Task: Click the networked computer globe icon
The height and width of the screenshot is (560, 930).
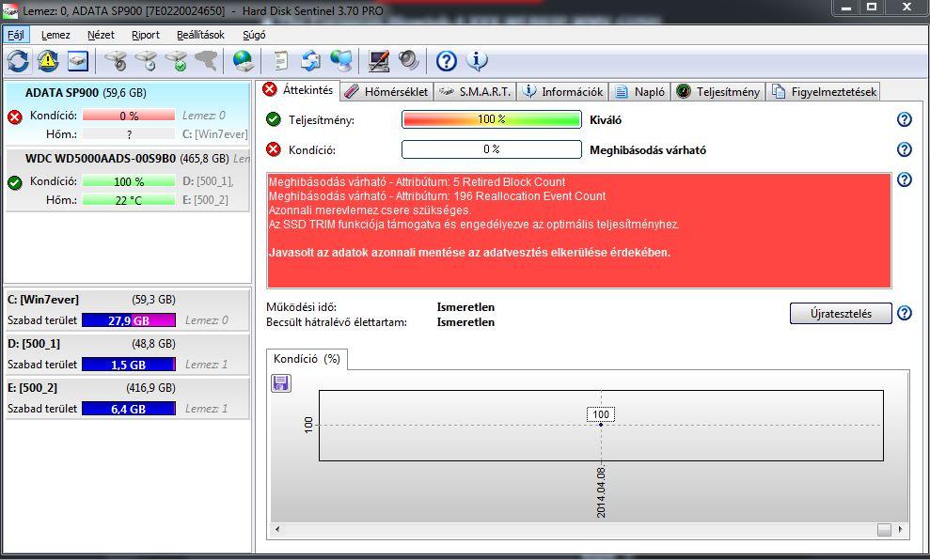Action: click(x=341, y=60)
